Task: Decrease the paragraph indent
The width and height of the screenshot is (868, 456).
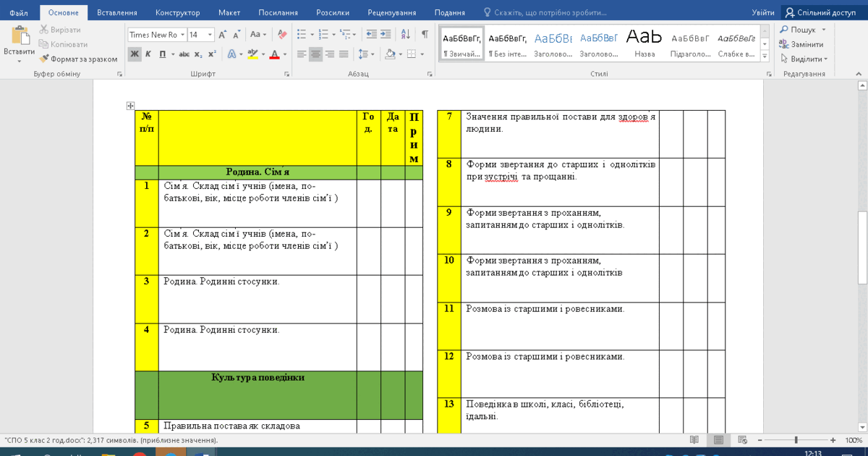Action: click(372, 35)
